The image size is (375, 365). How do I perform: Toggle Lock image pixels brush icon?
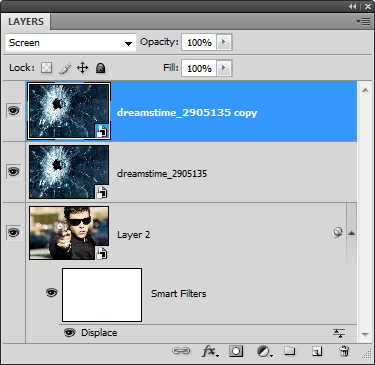pyautogui.click(x=65, y=68)
